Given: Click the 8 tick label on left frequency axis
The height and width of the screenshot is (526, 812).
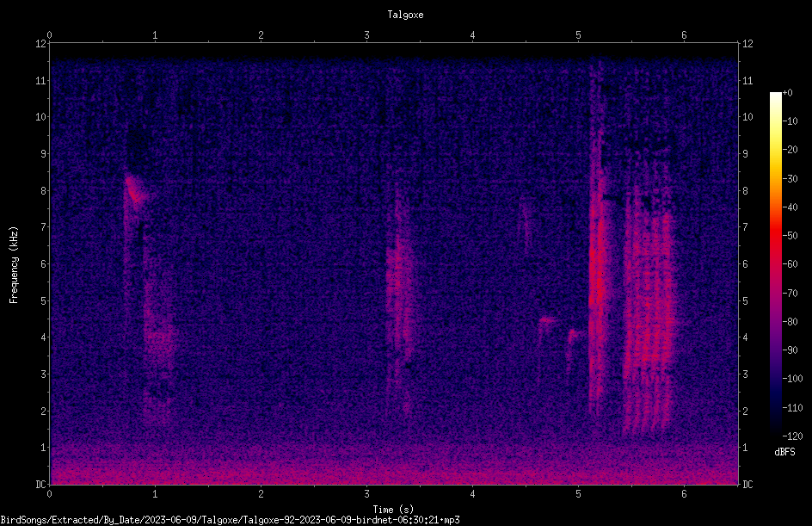Looking at the screenshot, I should click(x=44, y=191).
